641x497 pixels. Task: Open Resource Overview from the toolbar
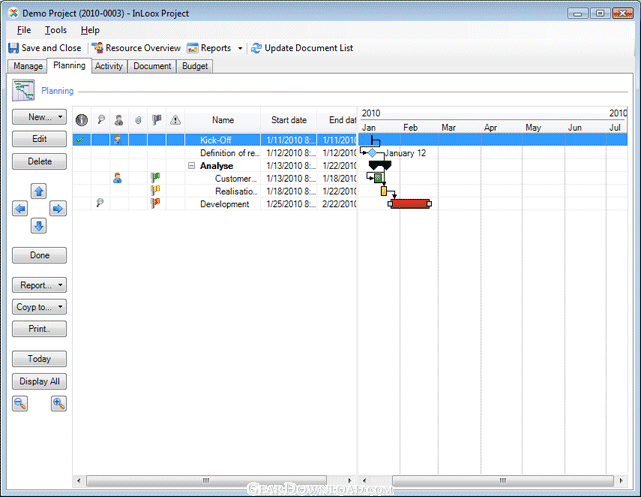click(x=136, y=48)
